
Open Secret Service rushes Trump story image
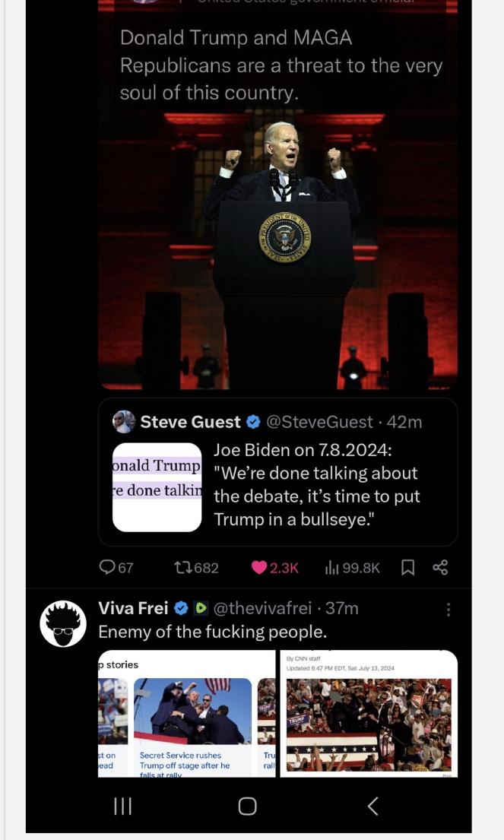click(192, 711)
